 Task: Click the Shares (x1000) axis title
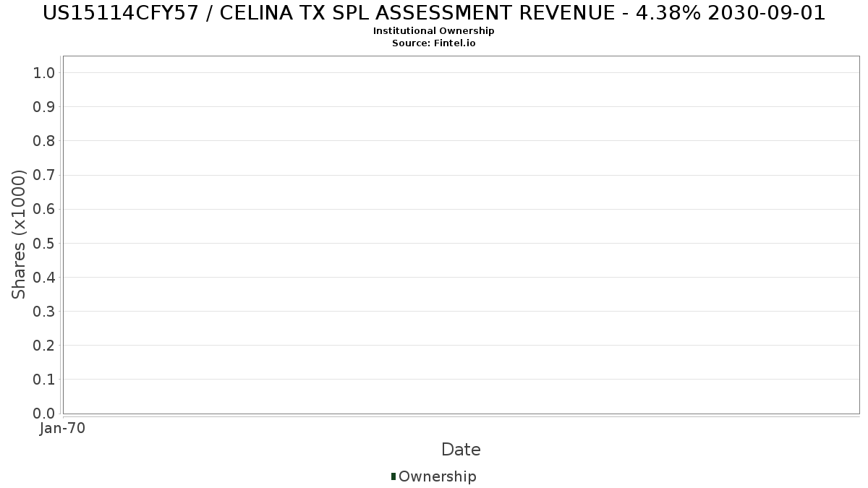19,234
